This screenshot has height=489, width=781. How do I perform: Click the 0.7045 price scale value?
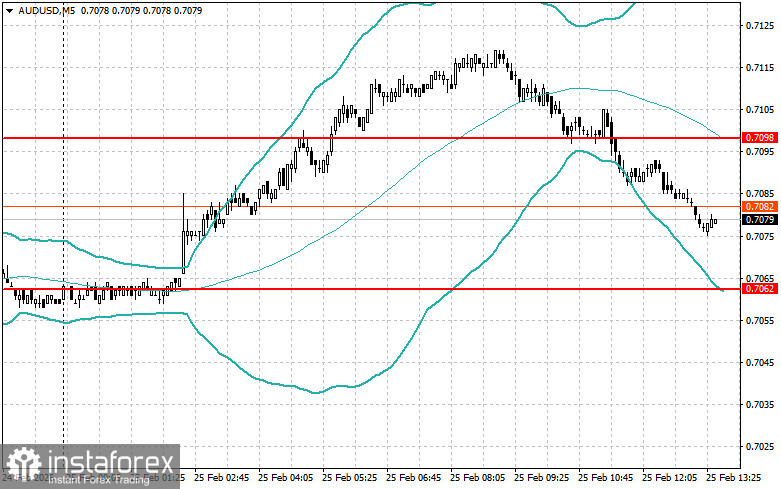pyautogui.click(x=760, y=363)
